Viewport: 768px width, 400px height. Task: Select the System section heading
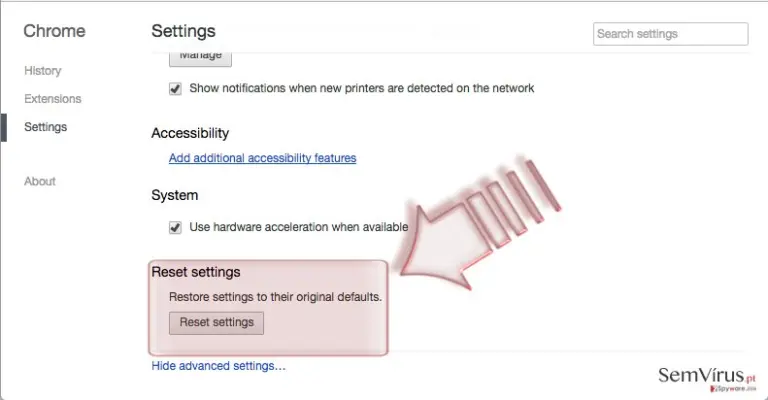175,195
